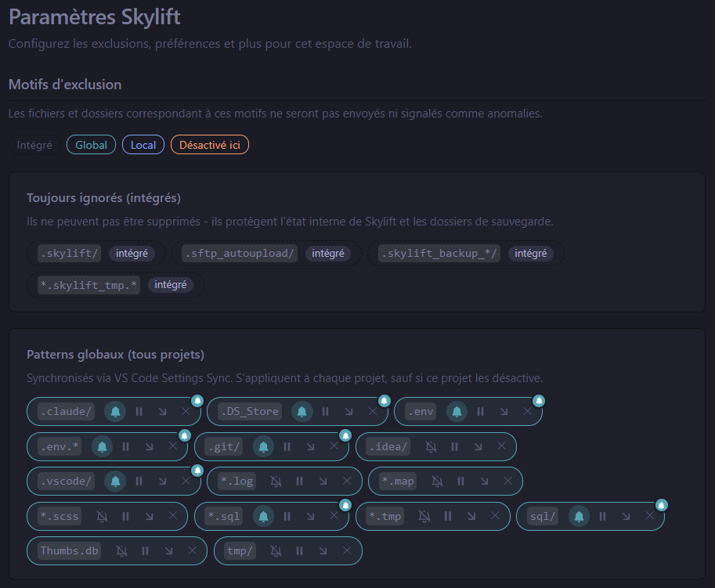Screen dimensions: 715x588
Task: Enable muted bell on *.log pattern
Action: click(x=276, y=482)
